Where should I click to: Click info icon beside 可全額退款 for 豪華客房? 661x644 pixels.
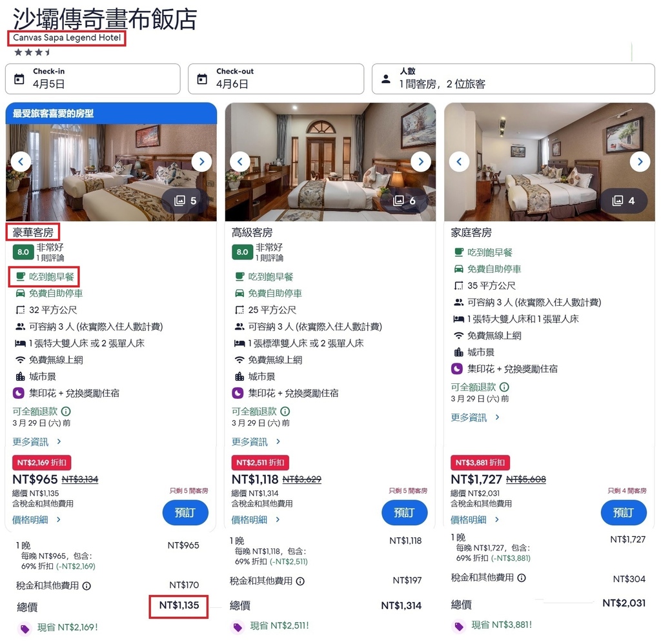[66, 411]
